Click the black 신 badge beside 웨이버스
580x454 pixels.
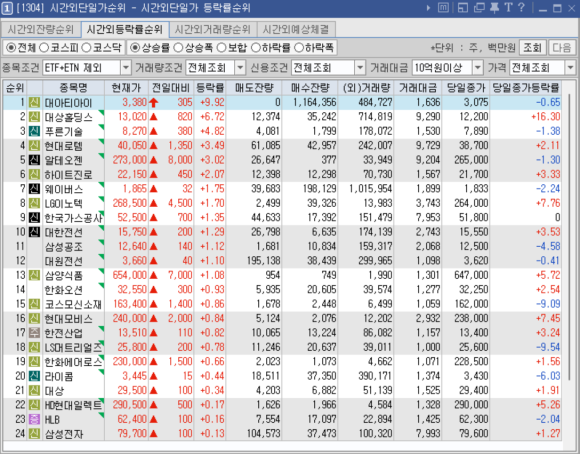pyautogui.click(x=34, y=189)
